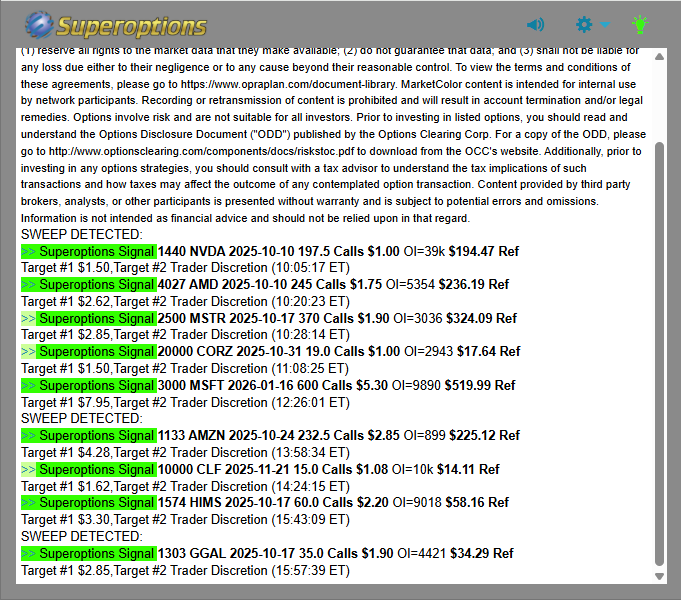
Task: Click the scrollbar down arrow
Action: point(658,576)
